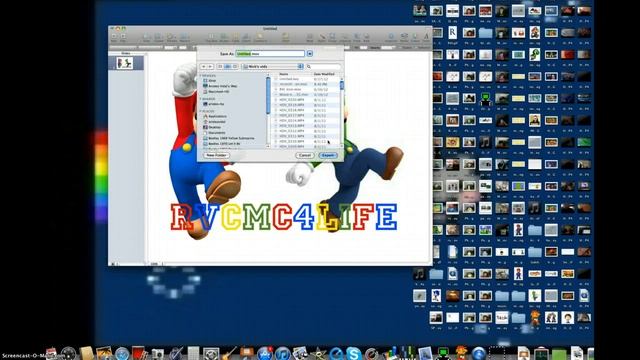Sort files by the Date Modified column header
The height and width of the screenshot is (360, 640).
(325, 74)
